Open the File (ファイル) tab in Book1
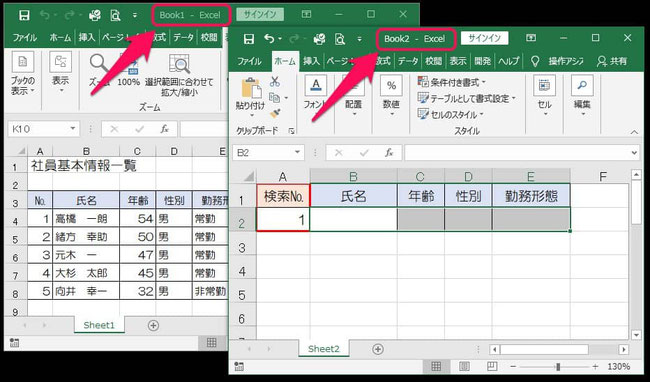 [24, 37]
